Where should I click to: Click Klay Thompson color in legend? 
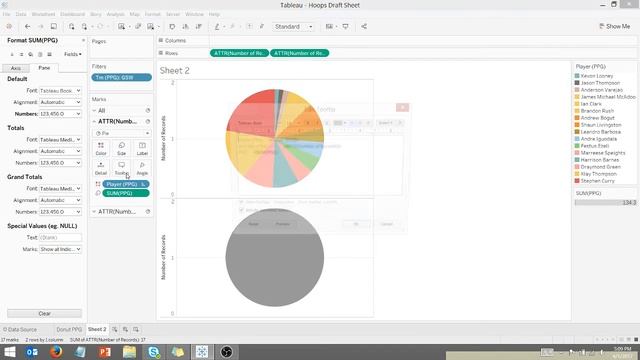(577, 174)
